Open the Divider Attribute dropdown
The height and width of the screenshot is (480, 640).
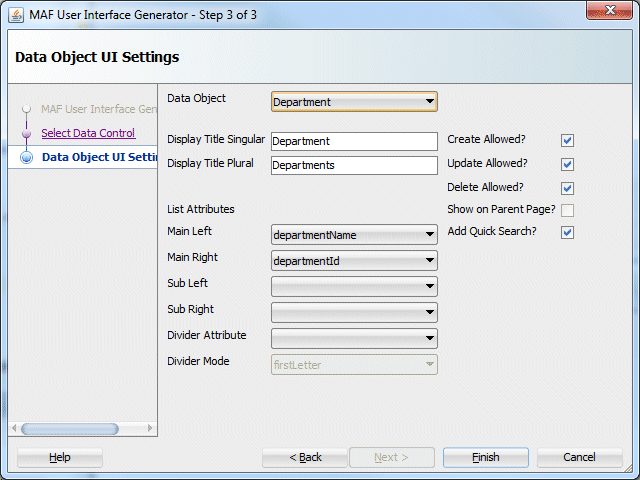click(354, 338)
